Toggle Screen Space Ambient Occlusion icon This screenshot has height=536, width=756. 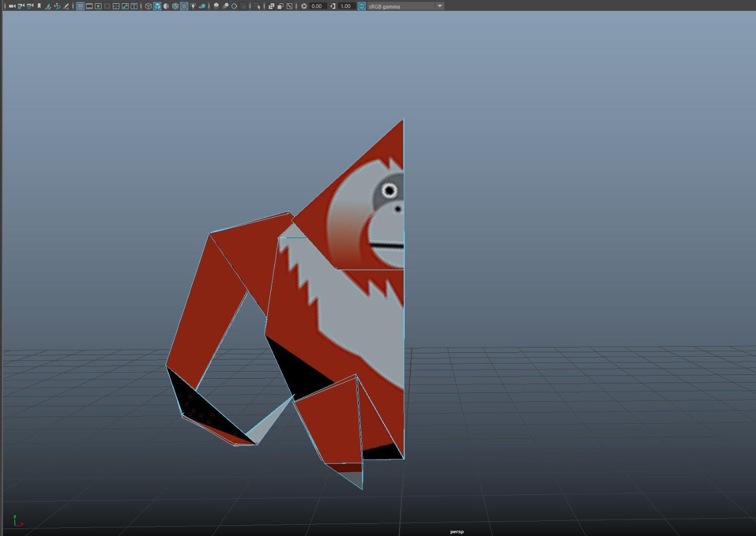click(x=217, y=6)
